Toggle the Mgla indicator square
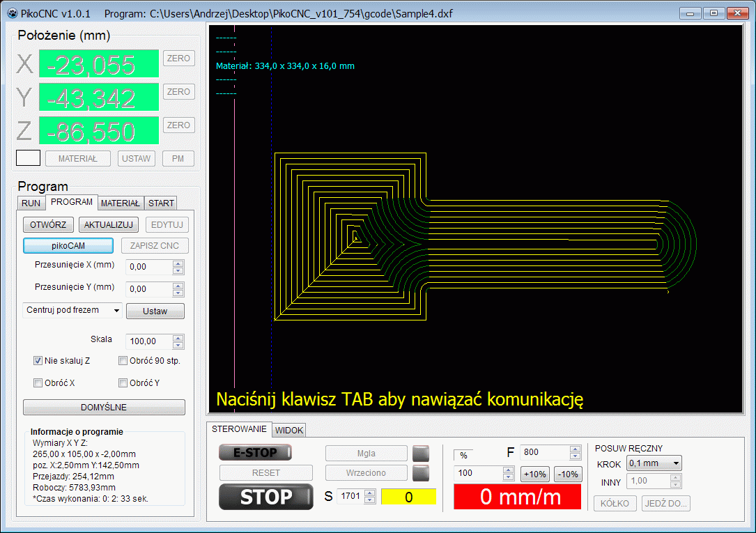Viewport: 756px width, 533px height. (x=420, y=454)
